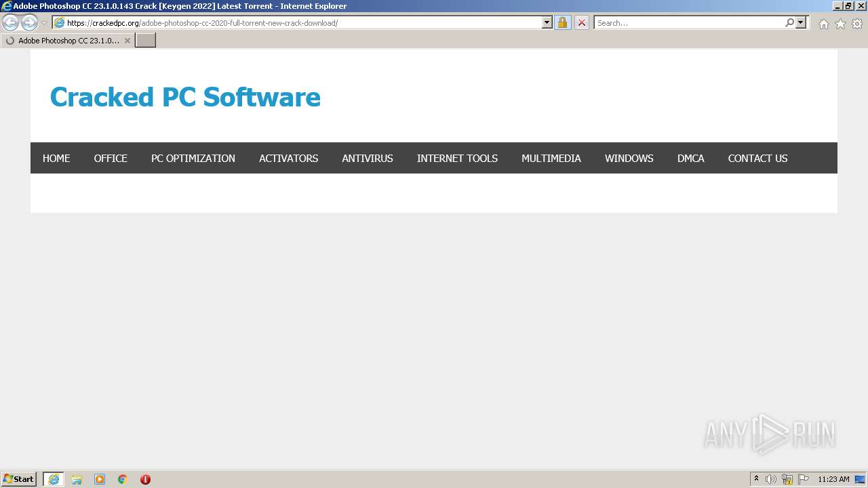
Task: Go forward with the browser Forward arrow
Action: pos(29,23)
